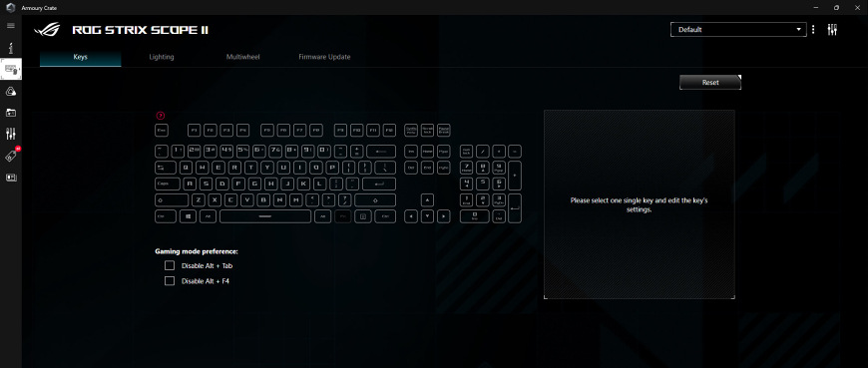Image resolution: width=868 pixels, height=368 pixels.
Task: Open the Home info icon in sidebar
Action: pyautogui.click(x=11, y=48)
